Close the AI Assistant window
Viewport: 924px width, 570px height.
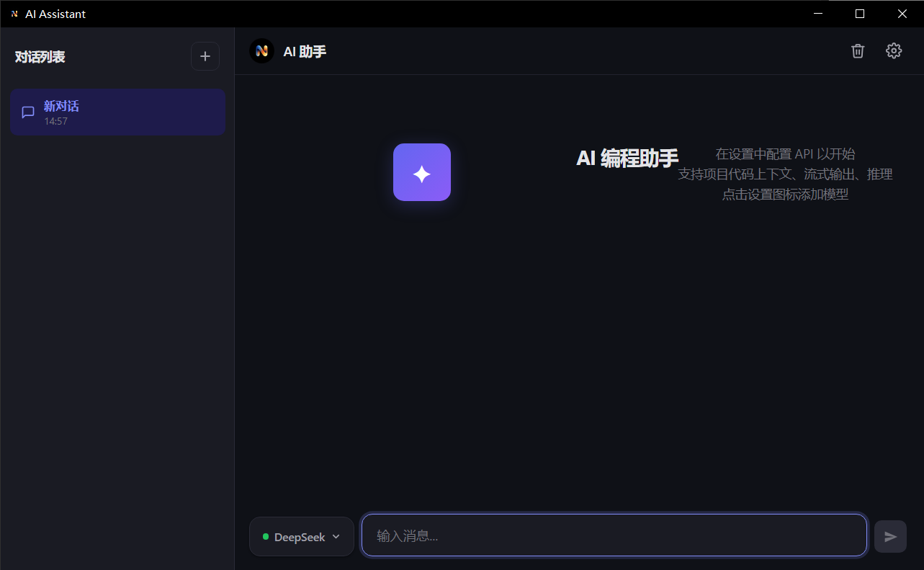(902, 14)
